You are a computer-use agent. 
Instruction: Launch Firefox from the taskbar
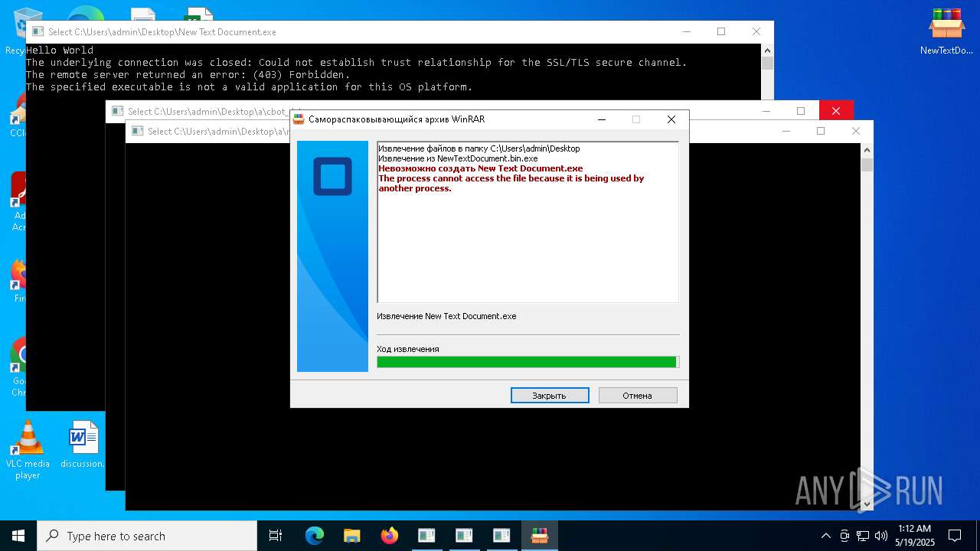tap(389, 536)
